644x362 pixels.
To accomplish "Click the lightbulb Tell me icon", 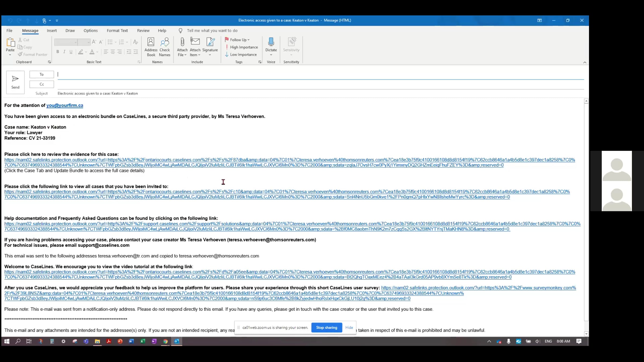I will [x=181, y=31].
